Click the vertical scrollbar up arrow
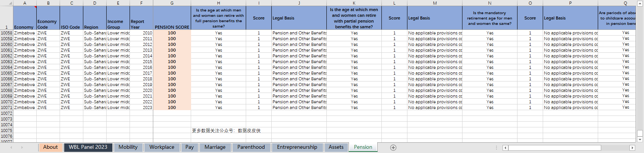Viewport: 644px width, 153px height. coord(640,3)
